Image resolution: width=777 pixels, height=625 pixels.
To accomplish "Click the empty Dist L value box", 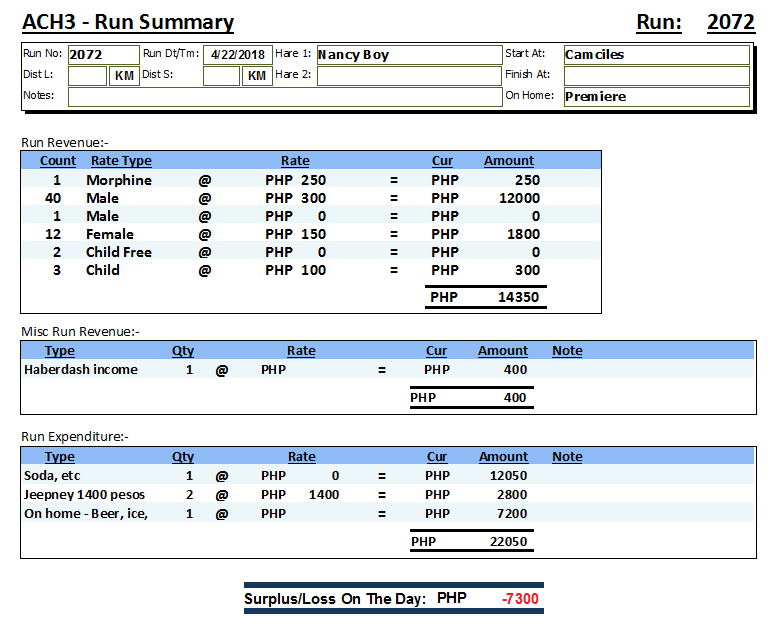I will (x=87, y=76).
